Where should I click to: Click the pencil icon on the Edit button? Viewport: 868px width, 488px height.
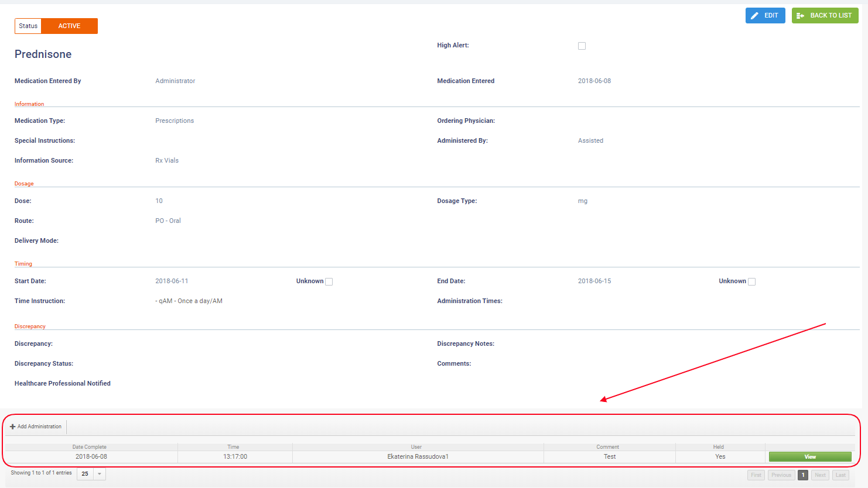(755, 16)
